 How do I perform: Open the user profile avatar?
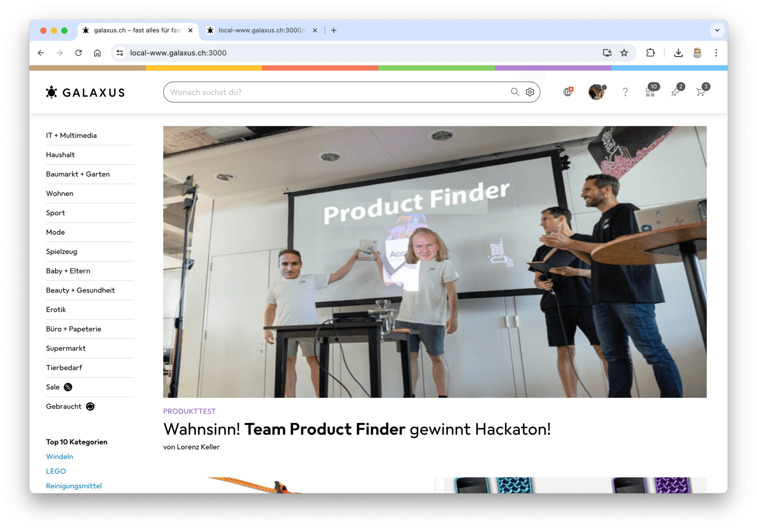pyautogui.click(x=597, y=92)
